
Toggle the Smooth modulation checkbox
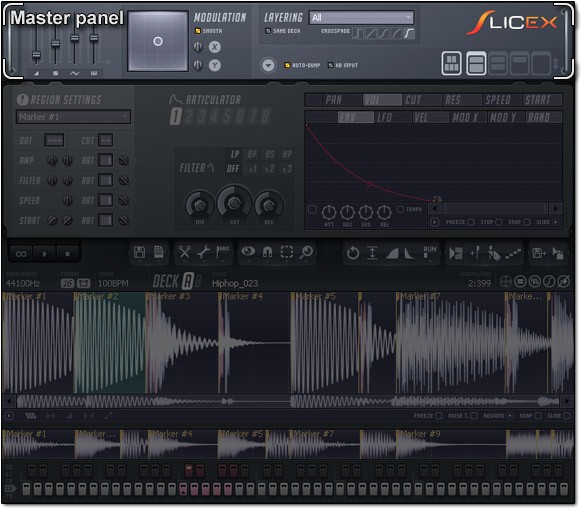(x=197, y=31)
